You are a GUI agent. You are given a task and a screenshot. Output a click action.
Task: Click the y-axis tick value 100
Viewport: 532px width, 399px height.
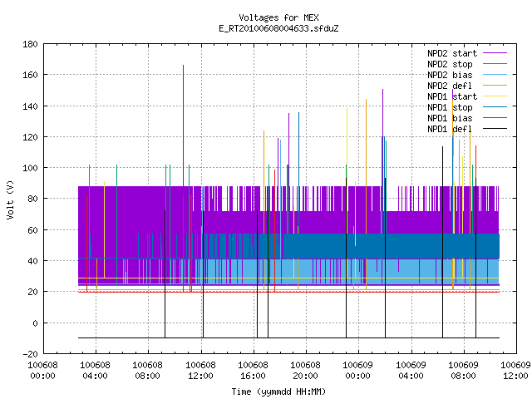30,168
